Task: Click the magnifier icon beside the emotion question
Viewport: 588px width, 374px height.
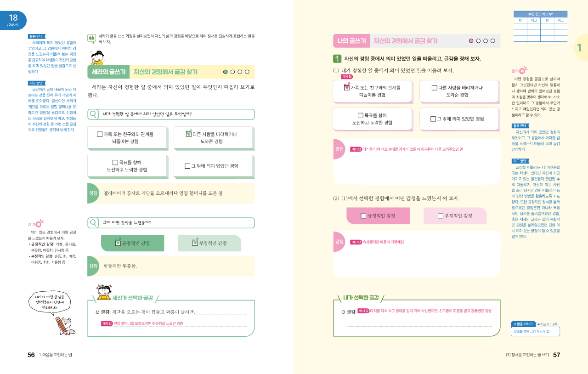Action: click(94, 223)
